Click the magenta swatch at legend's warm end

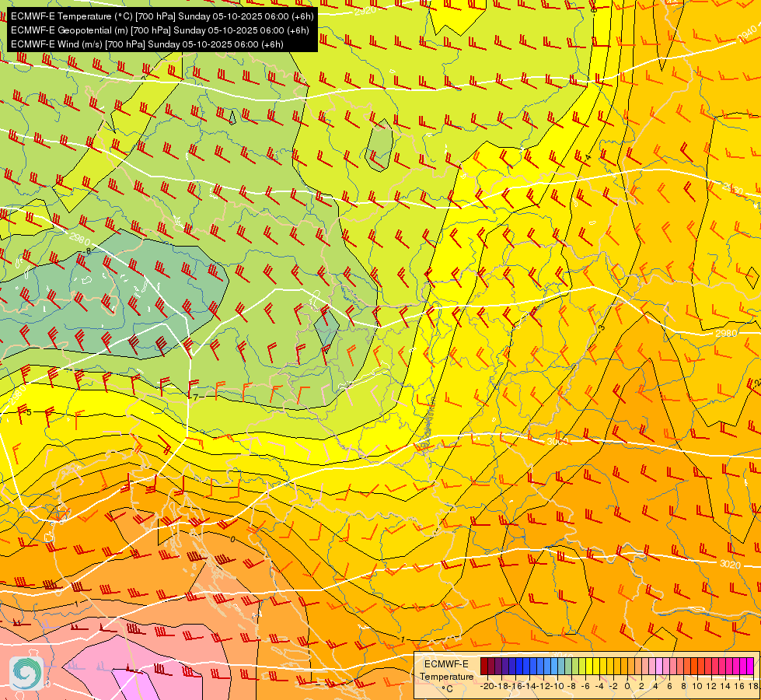click(750, 667)
